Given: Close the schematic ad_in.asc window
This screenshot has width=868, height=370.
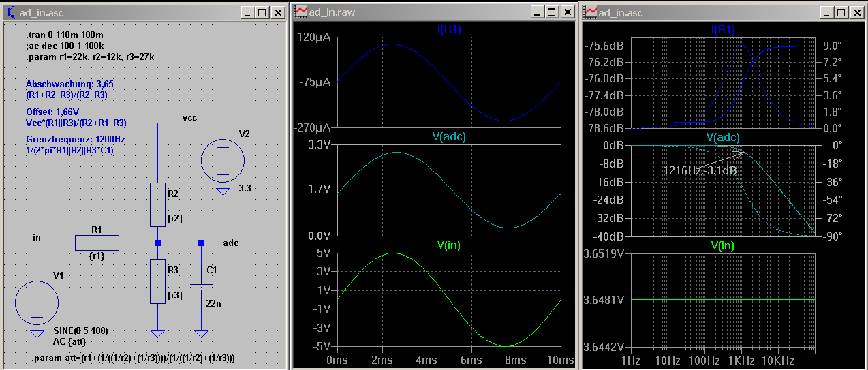Looking at the screenshot, I should [x=278, y=12].
